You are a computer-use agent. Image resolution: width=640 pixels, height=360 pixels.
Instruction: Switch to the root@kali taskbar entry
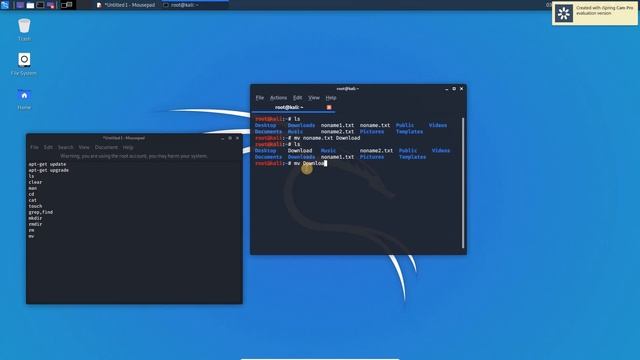click(195, 5)
